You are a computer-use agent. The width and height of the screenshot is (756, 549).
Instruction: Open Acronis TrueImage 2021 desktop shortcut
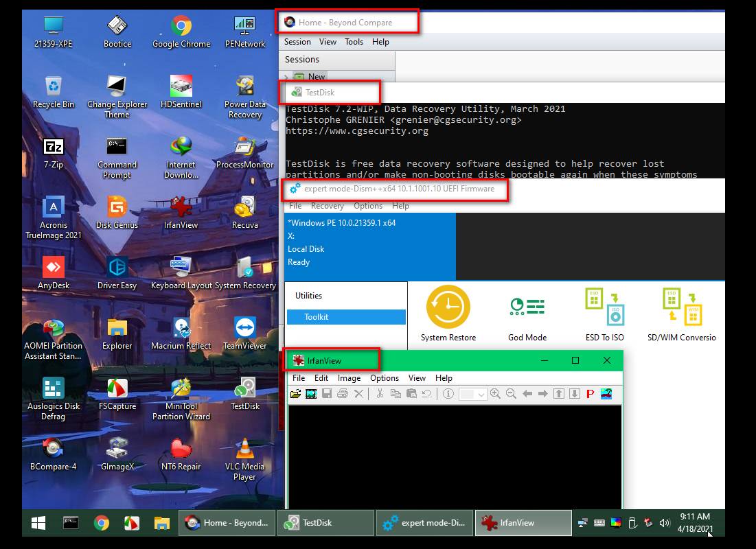(54, 218)
